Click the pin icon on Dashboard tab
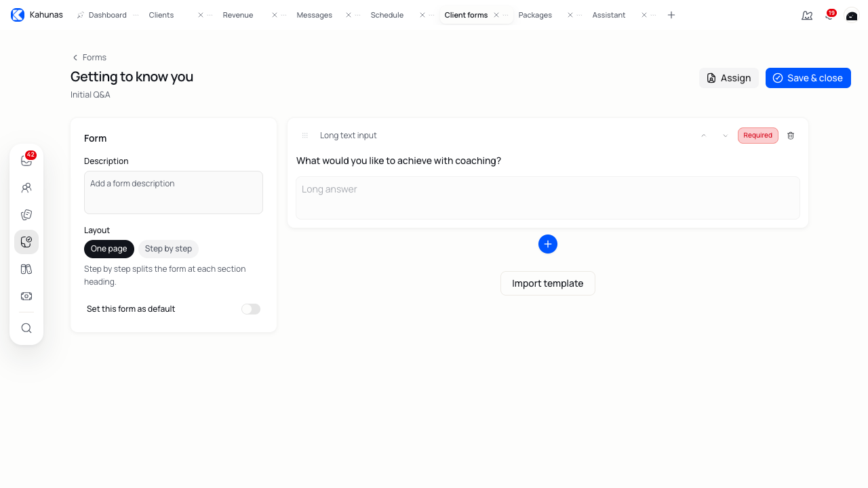The width and height of the screenshot is (868, 488). [x=81, y=15]
